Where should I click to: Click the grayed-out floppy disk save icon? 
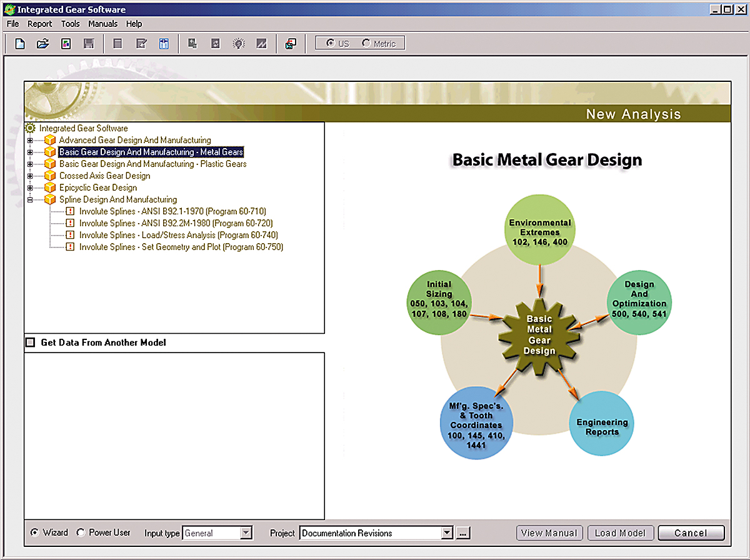pos(89,44)
